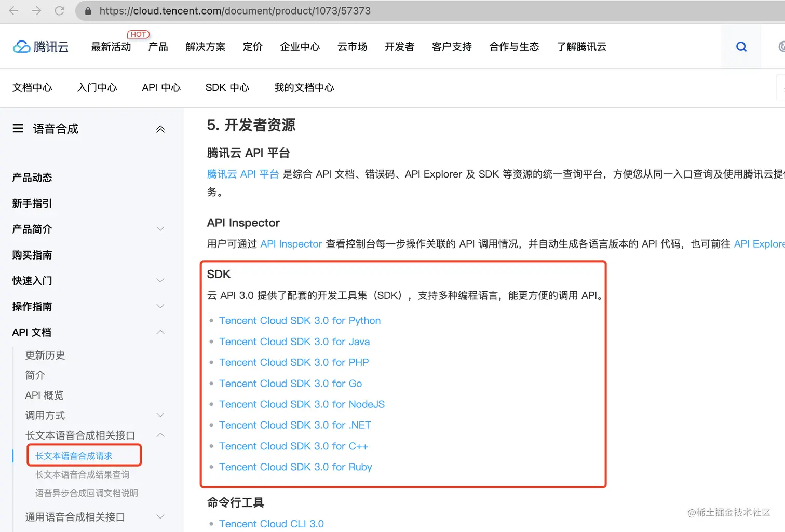The image size is (785, 532).
Task: Open 客户支持 menu item
Action: click(452, 47)
